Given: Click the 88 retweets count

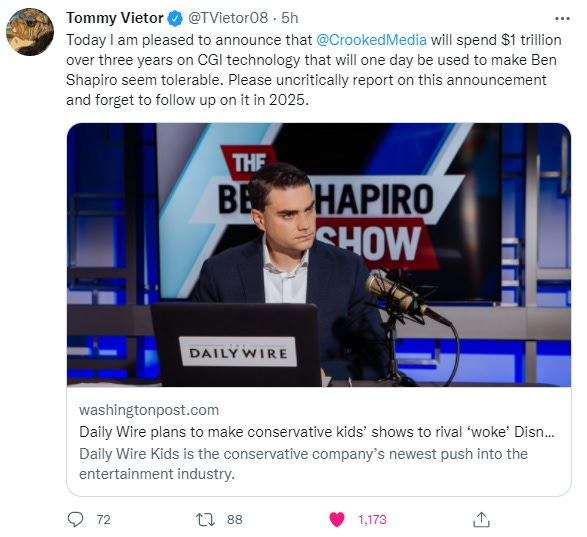Looking at the screenshot, I should point(235,519).
